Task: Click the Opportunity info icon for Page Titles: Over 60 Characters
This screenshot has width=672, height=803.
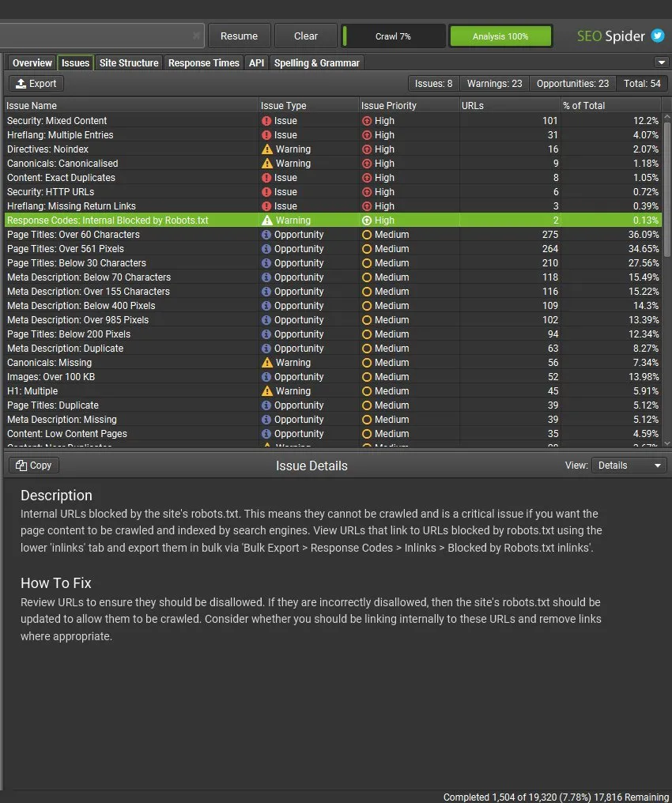Action: (266, 235)
